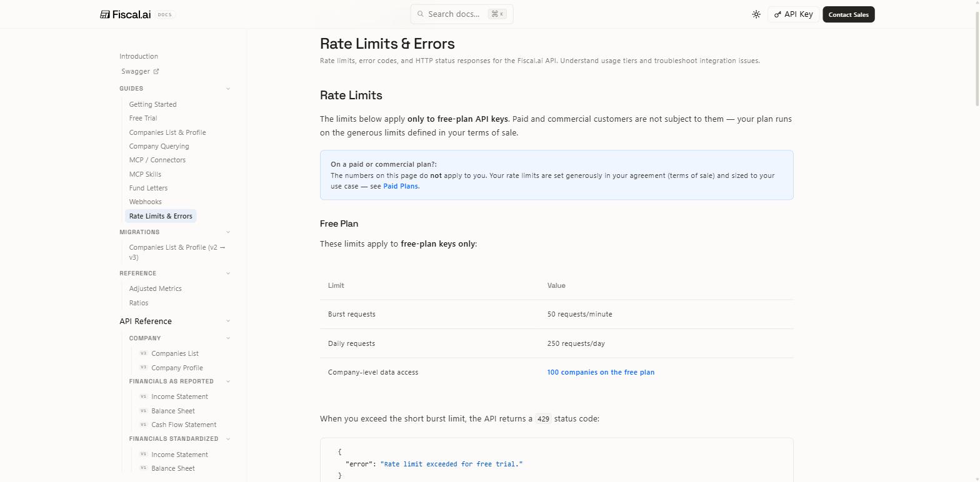The width and height of the screenshot is (980, 482).
Task: Open v3 Company Profile endpoint
Action: click(171, 368)
